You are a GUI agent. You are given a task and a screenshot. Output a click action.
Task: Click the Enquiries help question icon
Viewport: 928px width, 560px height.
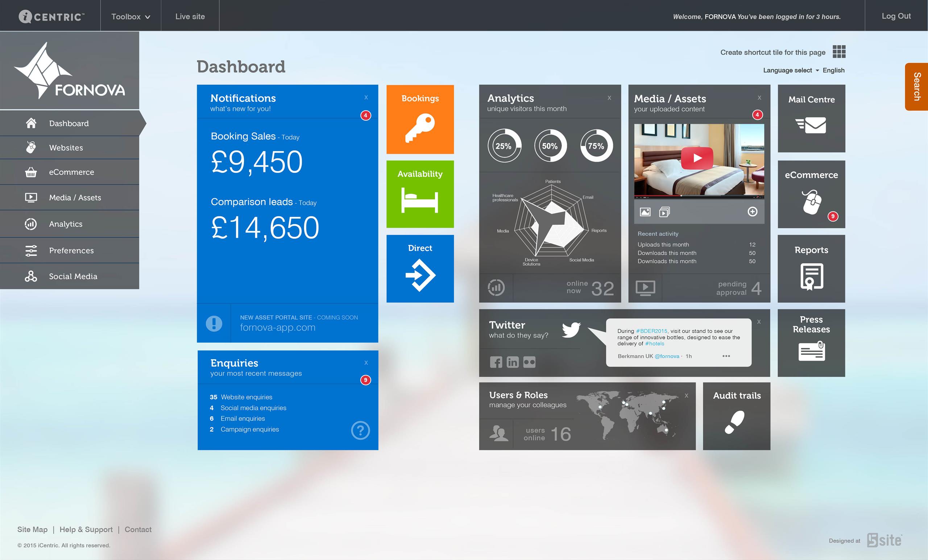coord(360,430)
